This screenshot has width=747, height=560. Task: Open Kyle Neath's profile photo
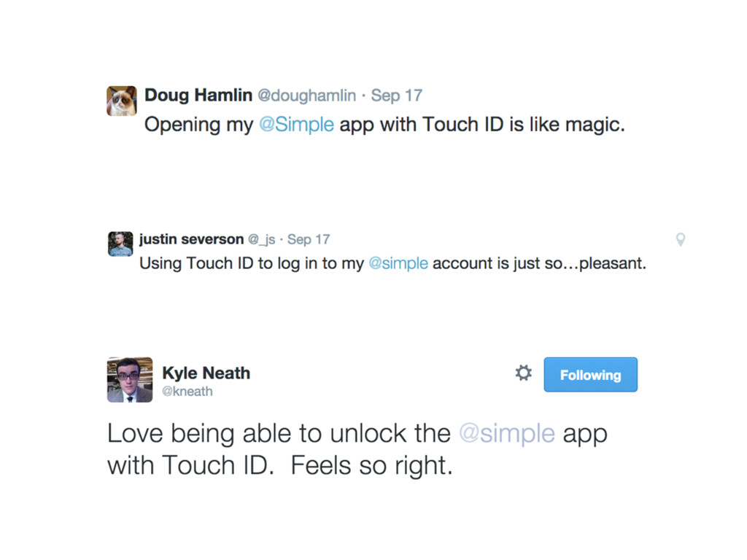coord(130,379)
